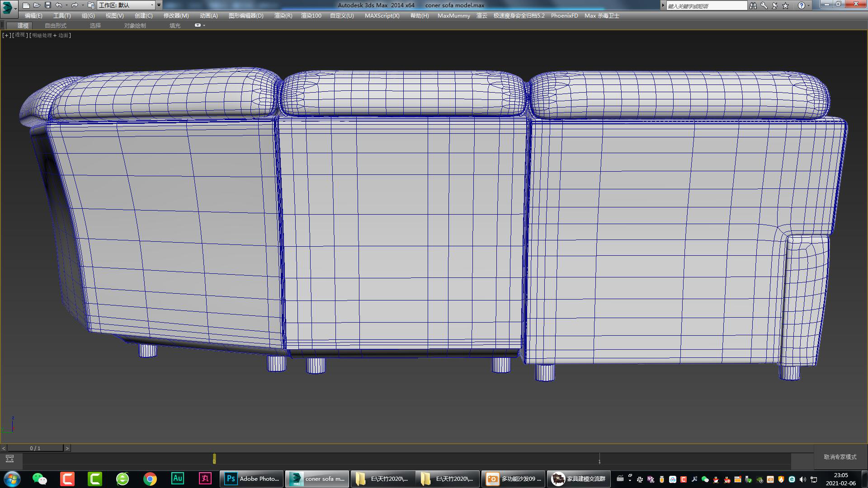Click the viewport [+] options label
Viewport: 868px width, 488px height.
pyautogui.click(x=6, y=35)
